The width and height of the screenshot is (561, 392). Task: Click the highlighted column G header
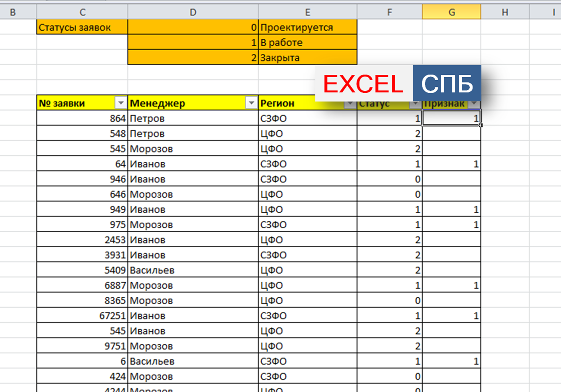tap(451, 12)
